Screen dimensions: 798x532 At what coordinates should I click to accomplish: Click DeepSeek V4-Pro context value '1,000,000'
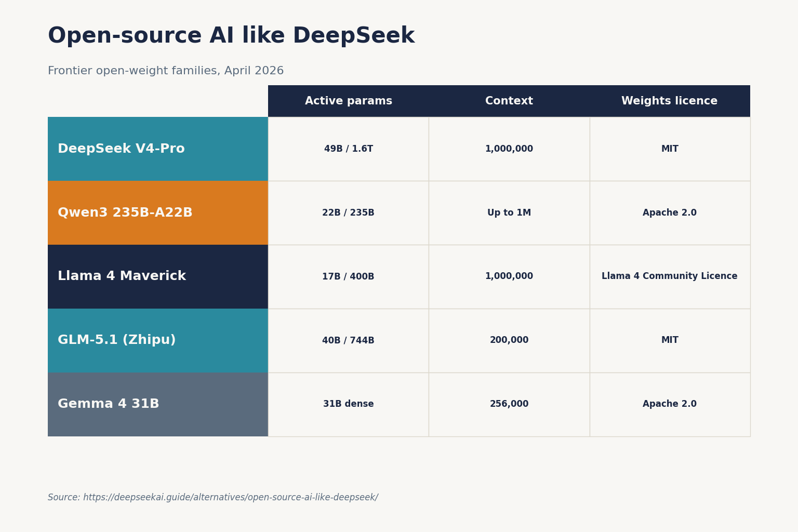509,149
